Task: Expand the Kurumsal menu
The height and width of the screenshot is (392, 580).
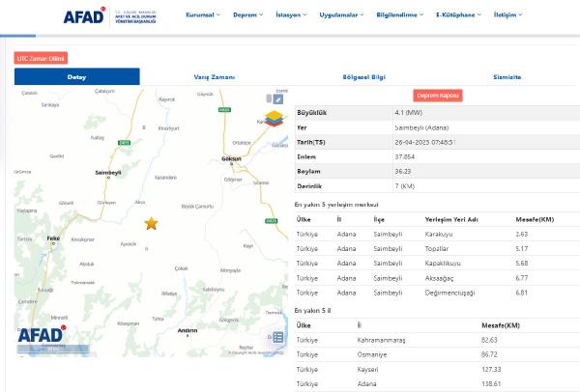Action: pos(203,15)
